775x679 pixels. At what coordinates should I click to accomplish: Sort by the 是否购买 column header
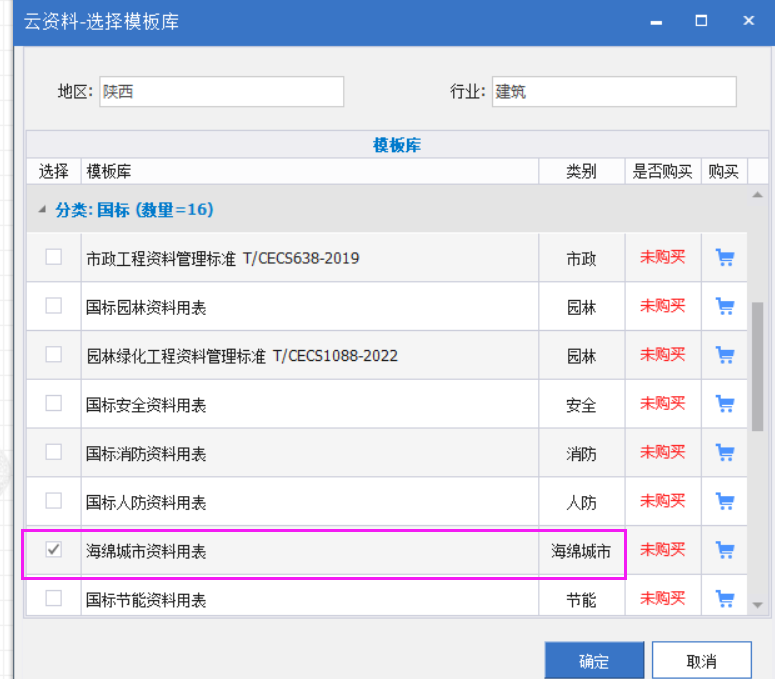662,171
